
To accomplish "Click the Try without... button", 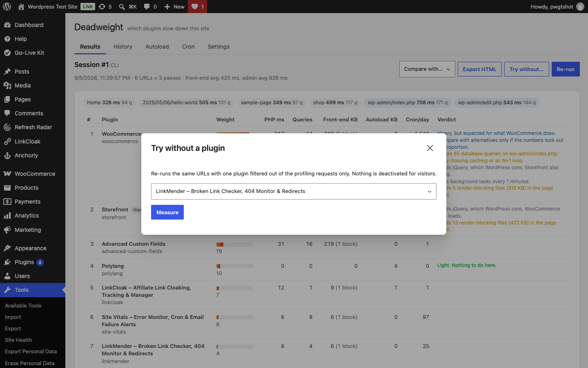I will pos(526,69).
